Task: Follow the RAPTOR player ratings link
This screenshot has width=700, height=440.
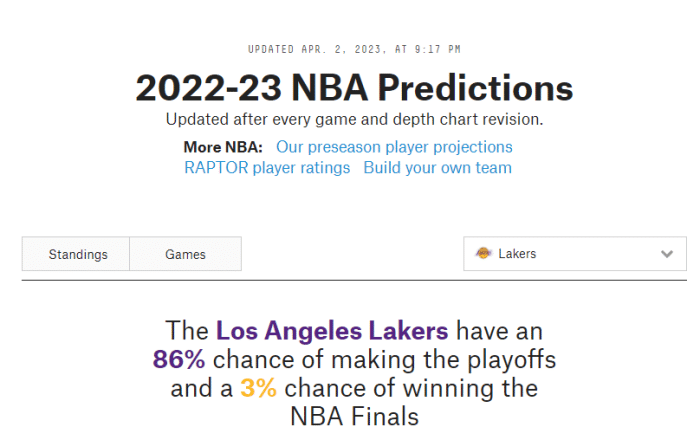Action: coord(267,168)
